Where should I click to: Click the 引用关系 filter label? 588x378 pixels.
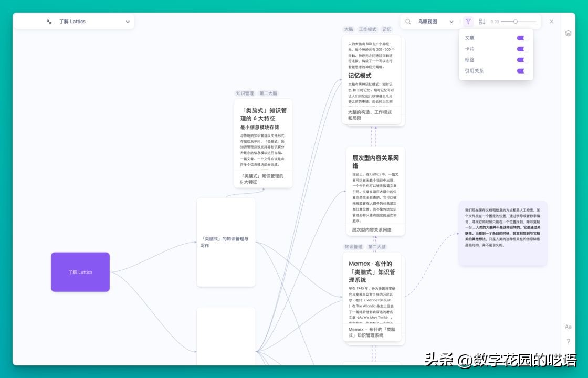point(474,71)
